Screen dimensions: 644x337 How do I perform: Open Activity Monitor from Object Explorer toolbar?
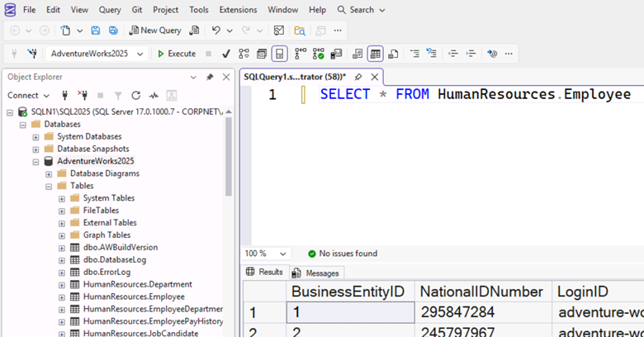154,95
